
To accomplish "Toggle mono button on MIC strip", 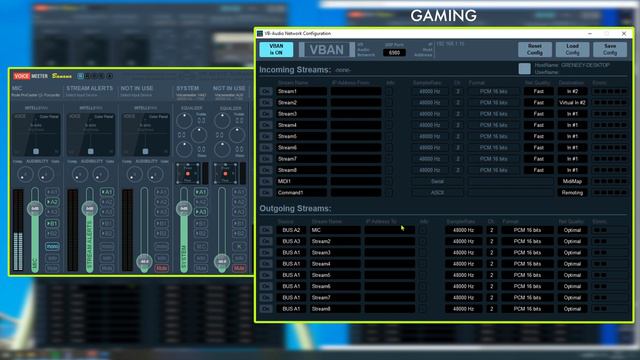I will [x=52, y=247].
